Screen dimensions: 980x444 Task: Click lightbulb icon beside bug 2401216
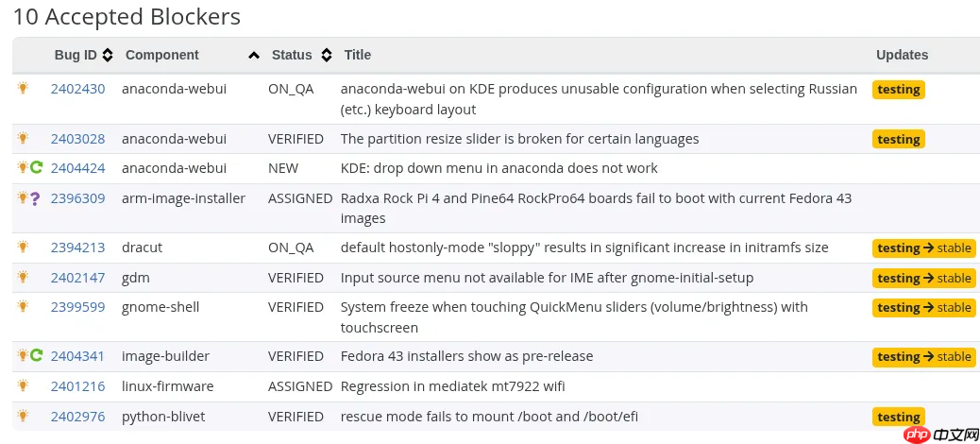23,385
